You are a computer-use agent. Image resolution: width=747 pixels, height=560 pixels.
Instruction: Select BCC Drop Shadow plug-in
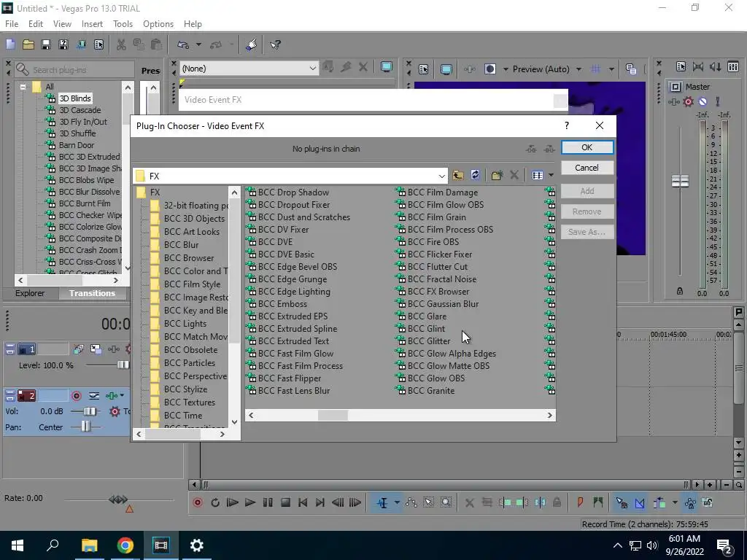[293, 192]
